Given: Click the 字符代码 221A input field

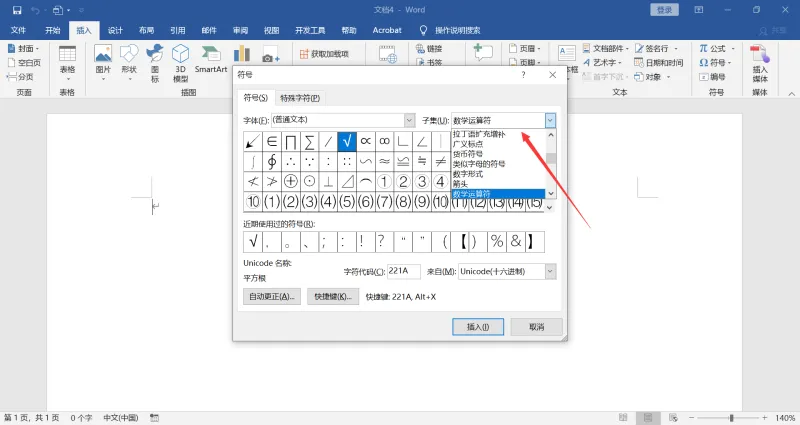Looking at the screenshot, I should tap(404, 271).
